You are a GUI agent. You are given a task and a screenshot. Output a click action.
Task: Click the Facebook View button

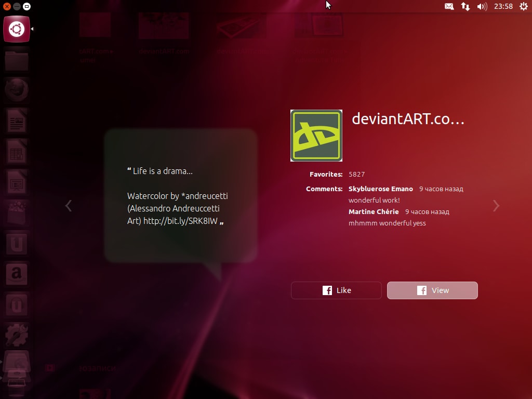click(x=432, y=290)
